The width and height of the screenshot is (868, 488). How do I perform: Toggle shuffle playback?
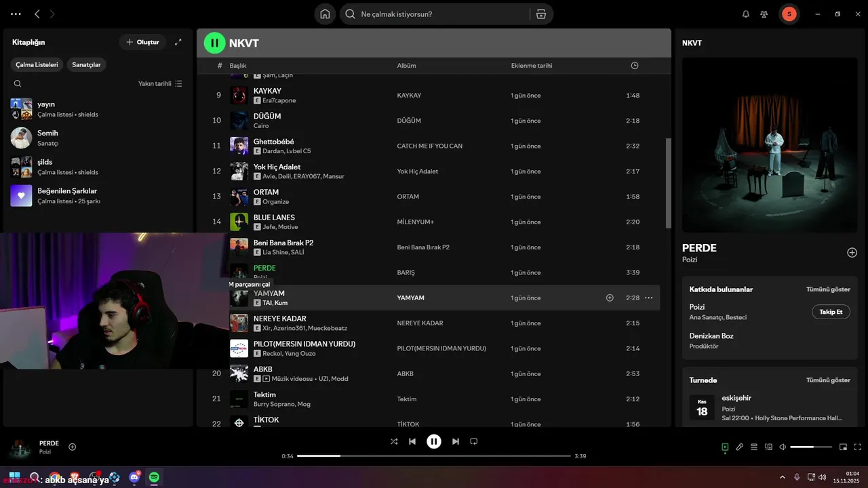pos(394,441)
